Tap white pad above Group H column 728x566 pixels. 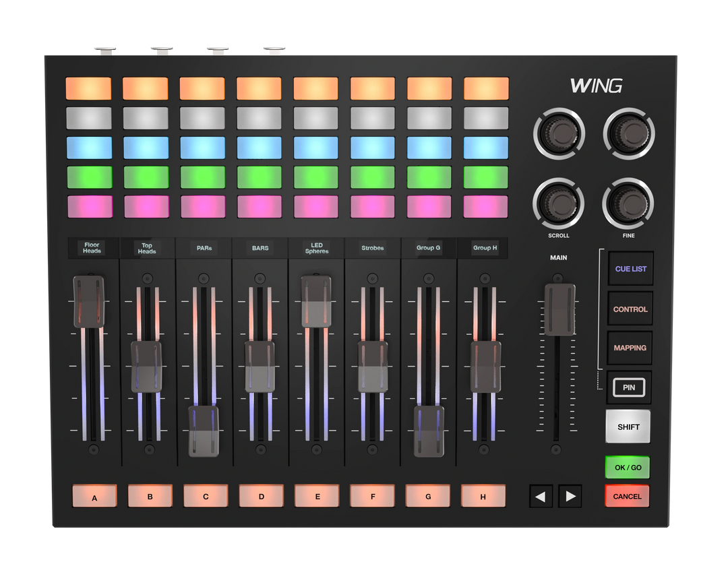pos(486,119)
